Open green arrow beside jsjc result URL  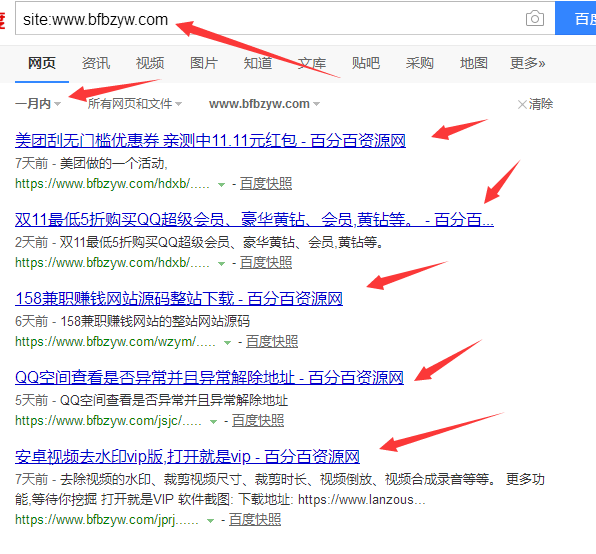(x=214, y=422)
